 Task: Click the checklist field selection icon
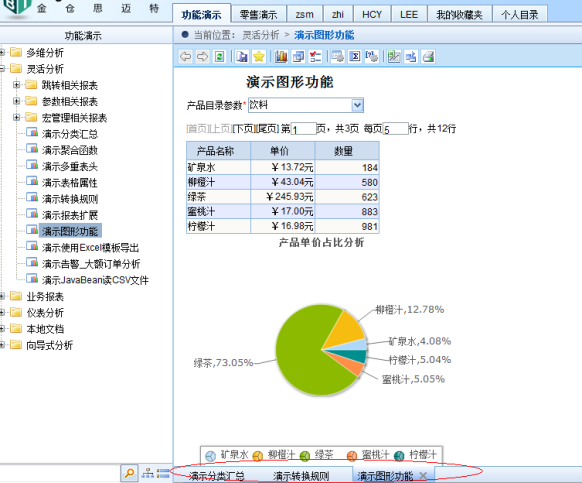(315, 57)
